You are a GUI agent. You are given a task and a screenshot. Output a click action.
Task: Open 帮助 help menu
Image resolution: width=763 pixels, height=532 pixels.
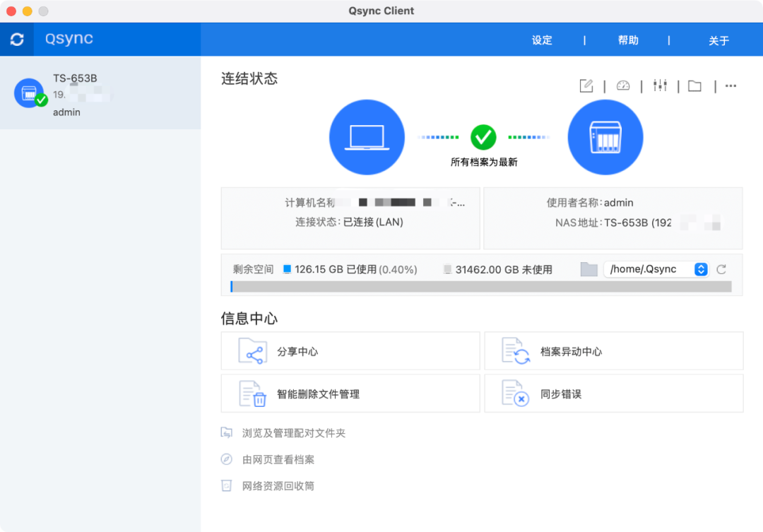tap(628, 40)
